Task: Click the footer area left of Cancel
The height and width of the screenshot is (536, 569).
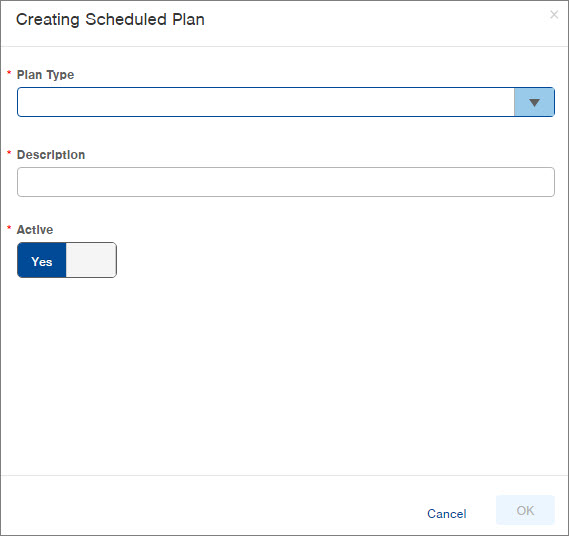Action: pyautogui.click(x=210, y=506)
